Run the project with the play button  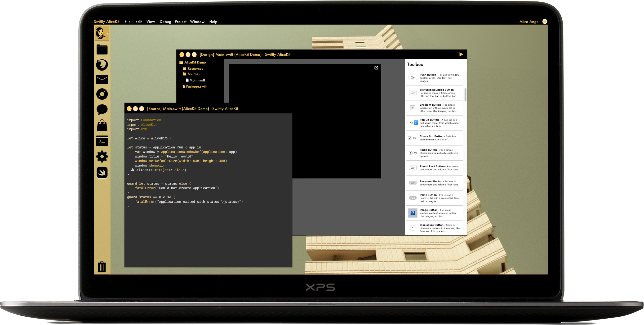point(461,54)
